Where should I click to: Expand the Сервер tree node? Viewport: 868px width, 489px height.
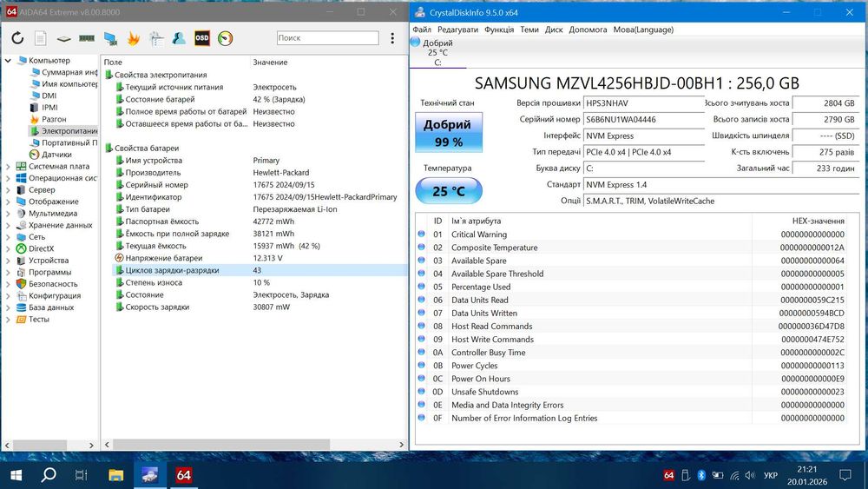coord(8,189)
